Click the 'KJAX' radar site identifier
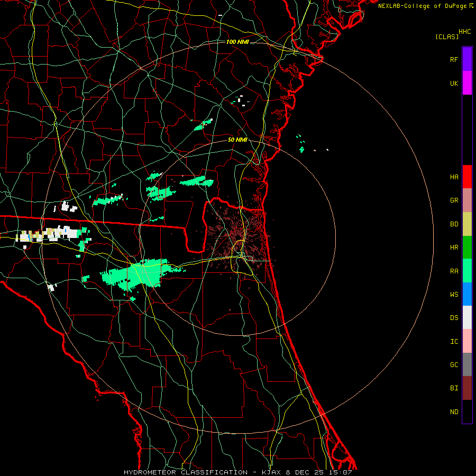Screen dimensions: 476x476 pyautogui.click(x=272, y=472)
